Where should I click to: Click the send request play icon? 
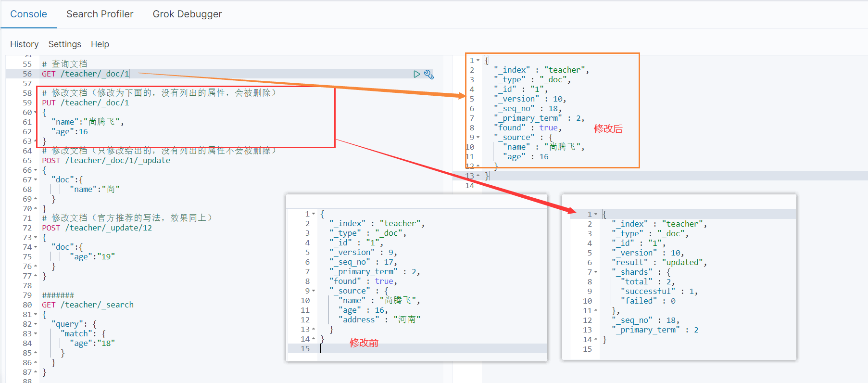[x=416, y=74]
